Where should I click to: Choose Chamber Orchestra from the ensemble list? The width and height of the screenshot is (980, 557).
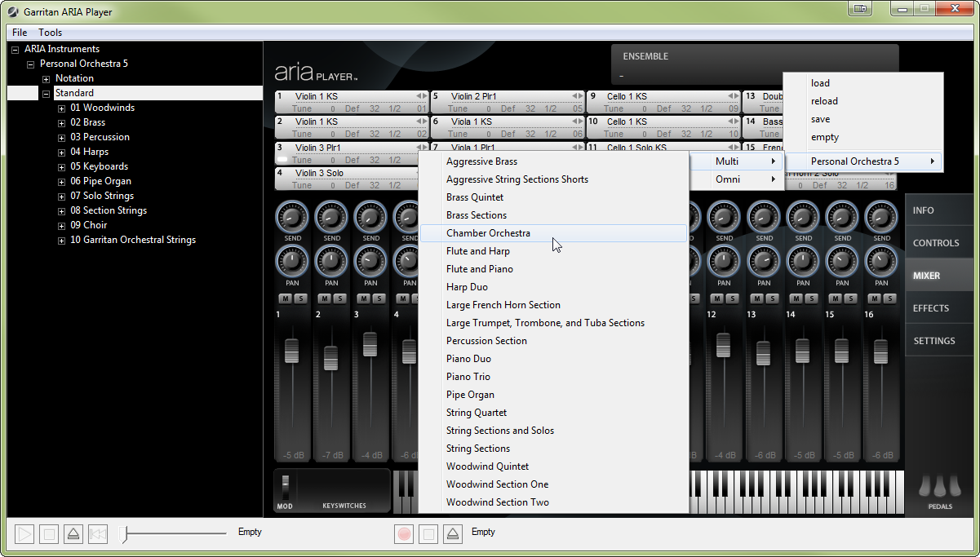(x=553, y=233)
